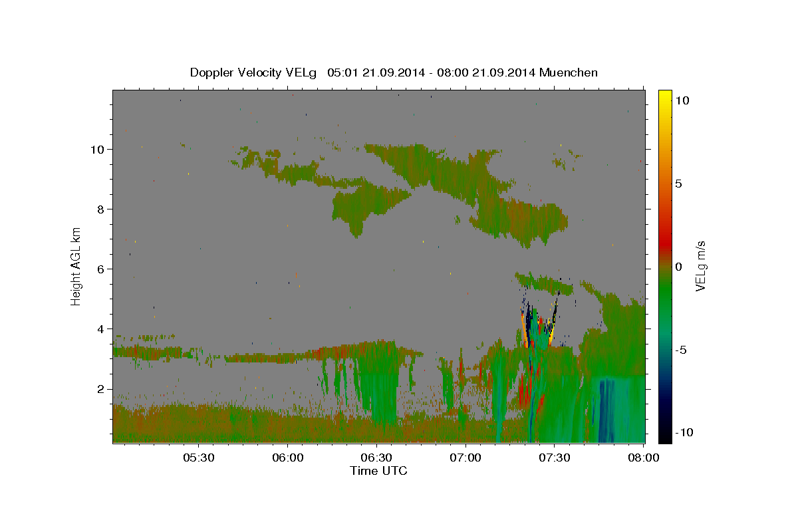Click the 05:30 time tick label
The height and width of the screenshot is (532, 798).
[x=199, y=458]
